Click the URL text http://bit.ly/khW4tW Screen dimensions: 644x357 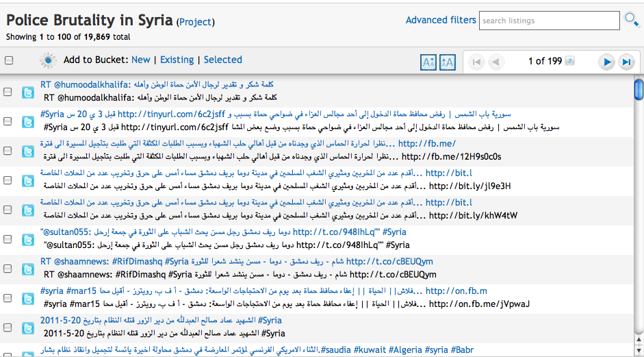(x=473, y=216)
